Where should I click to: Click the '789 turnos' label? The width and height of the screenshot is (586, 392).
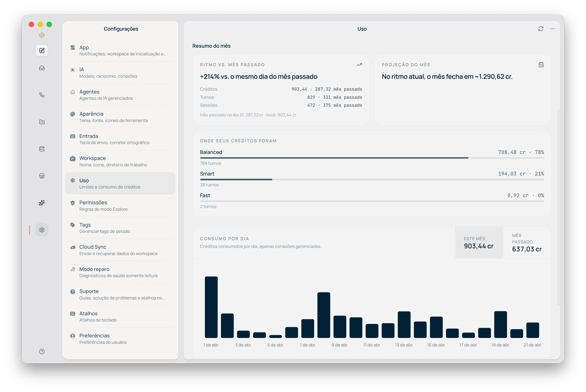point(210,163)
